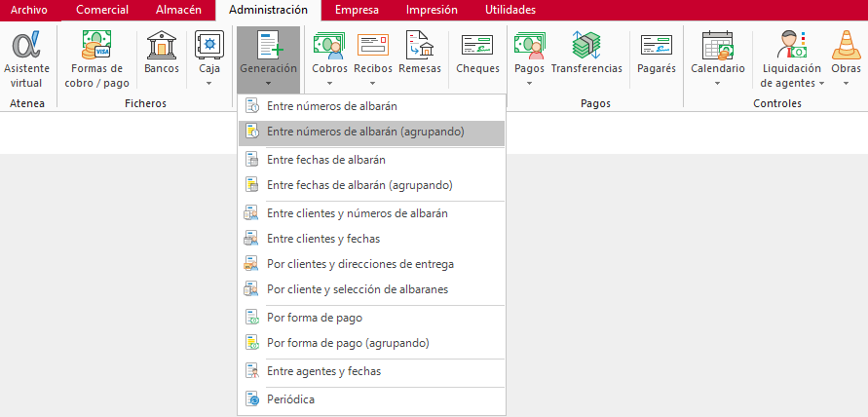Collapse the Generación dropdown arrow
The width and height of the screenshot is (868, 417).
[269, 84]
